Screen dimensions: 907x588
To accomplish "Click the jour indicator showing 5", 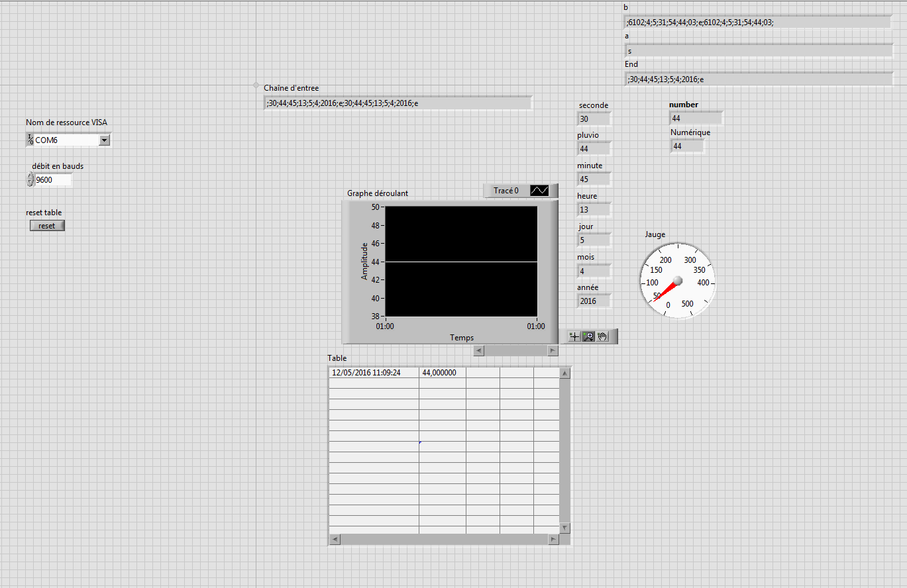I will [594, 240].
